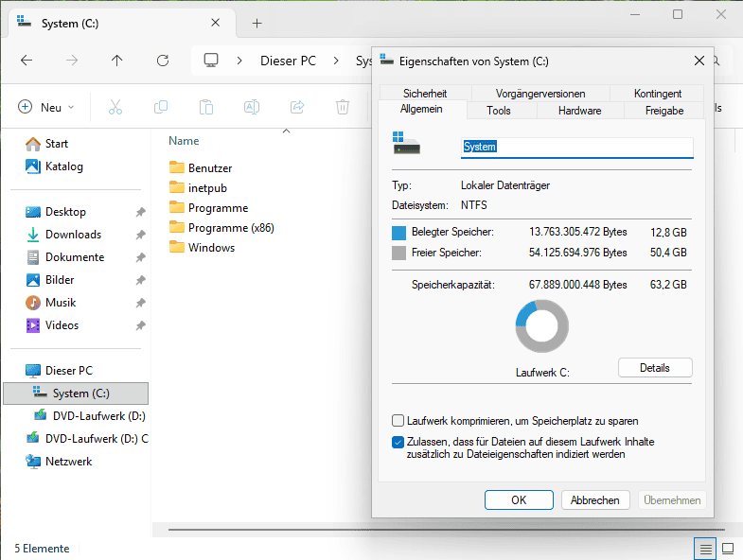743x560 pixels.
Task: Expand the Dieser PC breadcrumb chevron
Action: [x=336, y=61]
